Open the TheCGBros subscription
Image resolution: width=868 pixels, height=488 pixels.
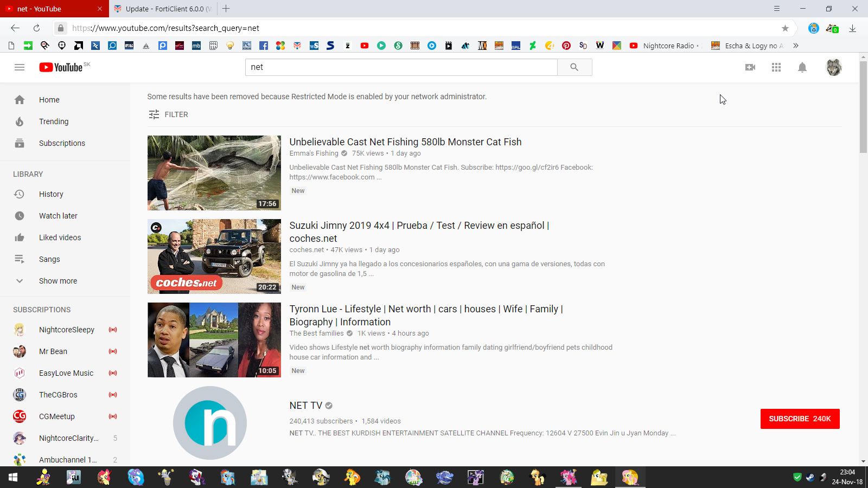tap(65, 395)
